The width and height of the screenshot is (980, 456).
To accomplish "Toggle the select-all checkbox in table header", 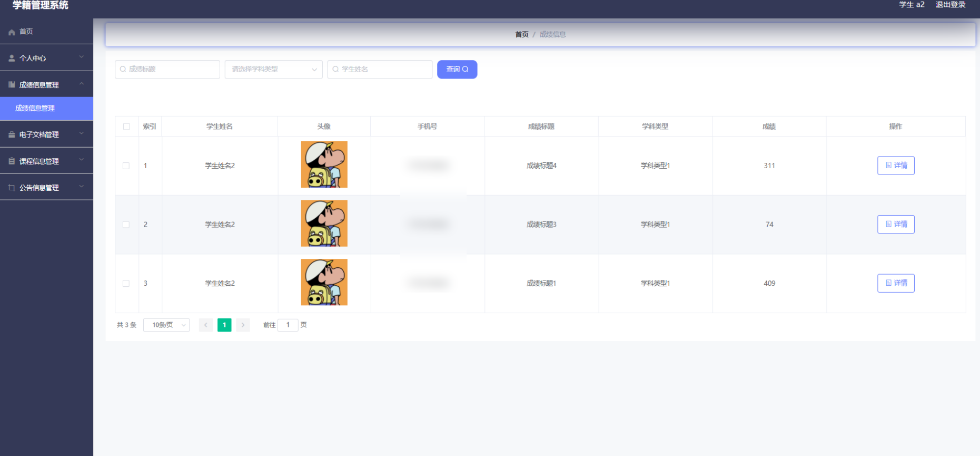I will coord(126,127).
